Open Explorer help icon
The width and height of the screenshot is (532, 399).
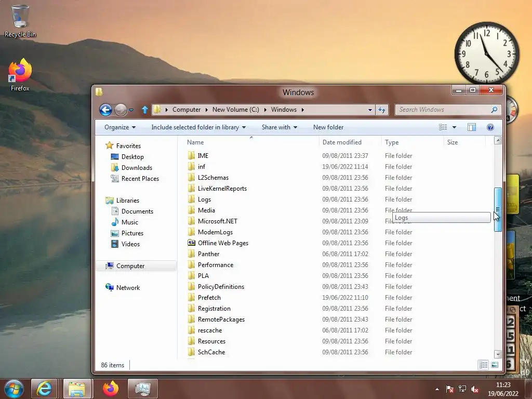[490, 127]
